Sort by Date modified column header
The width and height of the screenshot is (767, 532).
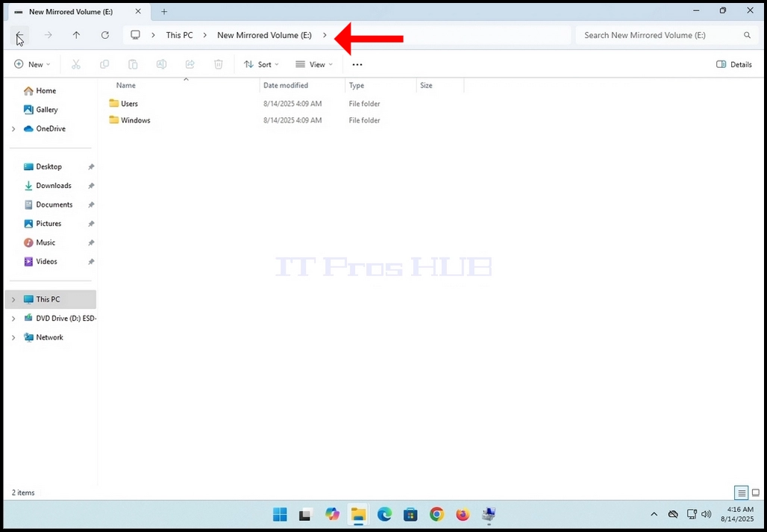(286, 86)
